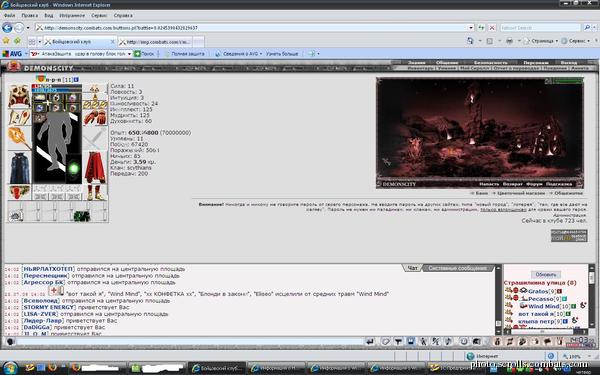
Task: Click the music note chat toolbar icon
Action: (448, 341)
